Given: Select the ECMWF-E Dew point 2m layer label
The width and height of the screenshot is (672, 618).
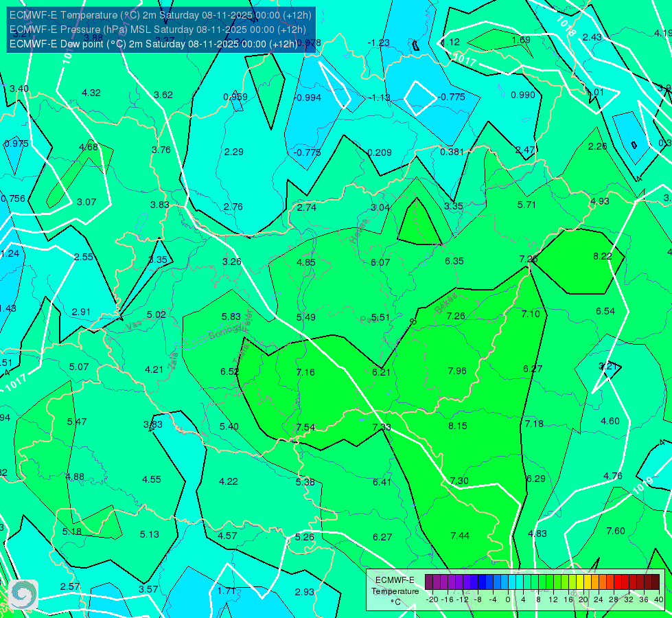Looking at the screenshot, I should (x=154, y=44).
